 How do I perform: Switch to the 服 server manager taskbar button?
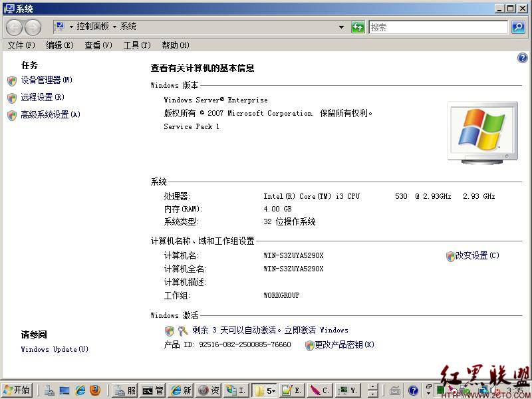124,390
